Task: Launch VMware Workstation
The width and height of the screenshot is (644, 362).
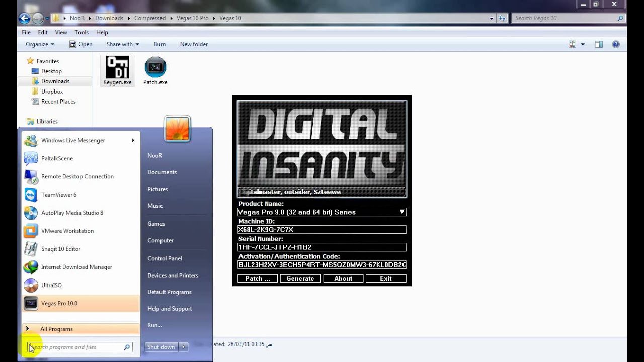Action: coord(79,231)
